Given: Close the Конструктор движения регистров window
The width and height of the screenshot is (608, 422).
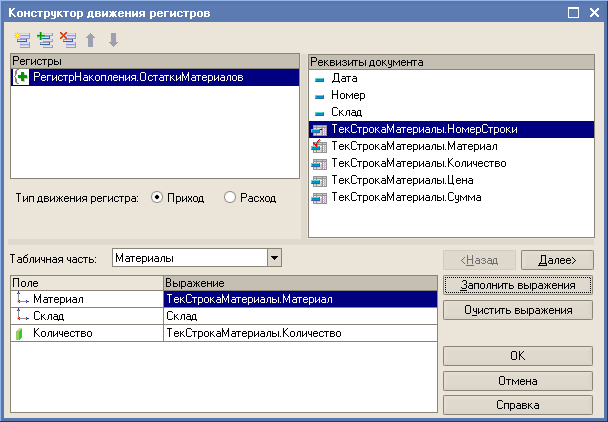Looking at the screenshot, I should 594,13.
